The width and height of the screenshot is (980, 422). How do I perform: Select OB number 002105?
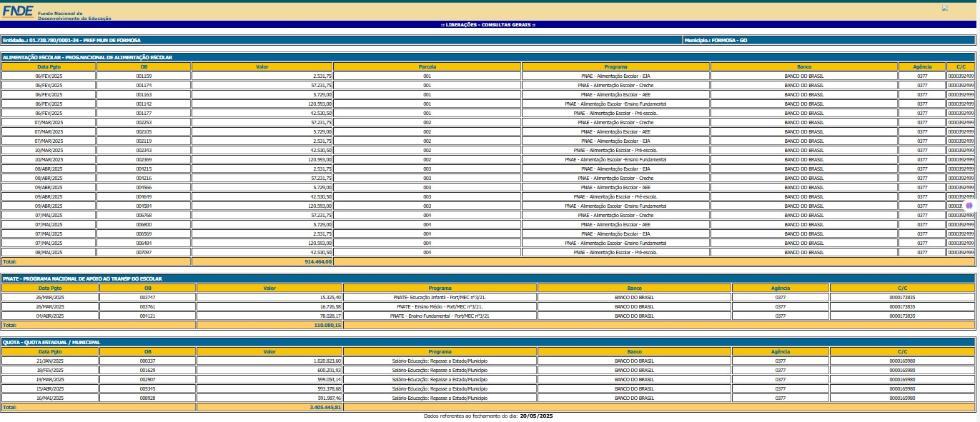(x=144, y=131)
